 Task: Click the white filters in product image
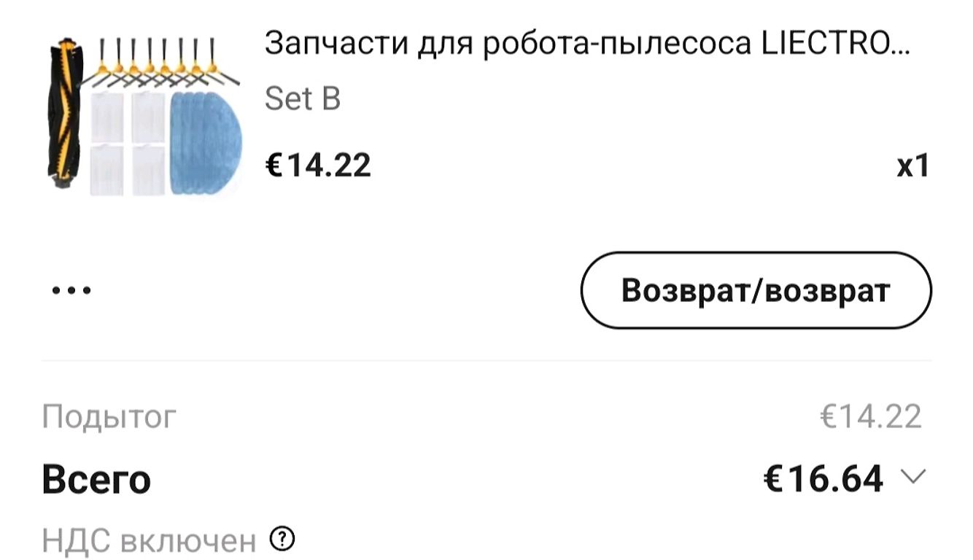tap(128, 144)
